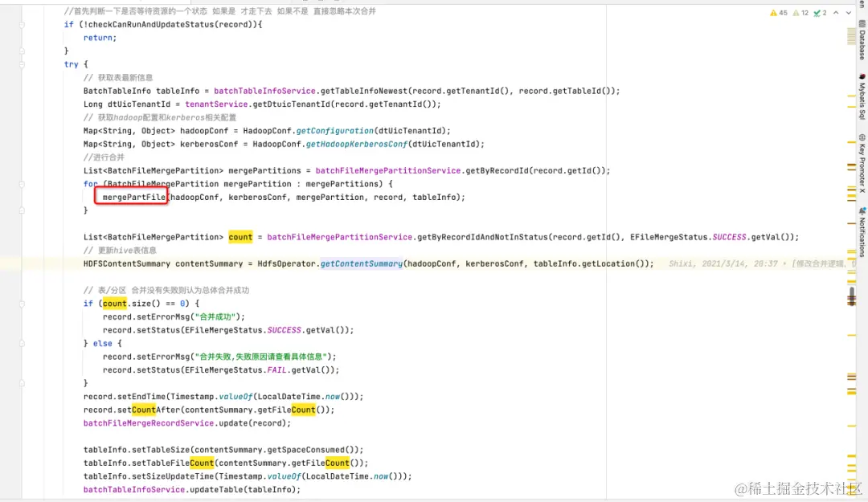Click setEndTime method call
This screenshot has height=502, width=868.
(141, 396)
